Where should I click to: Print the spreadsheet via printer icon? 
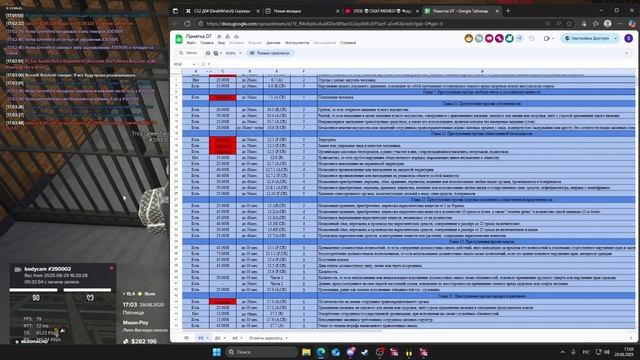pyautogui.click(x=208, y=53)
